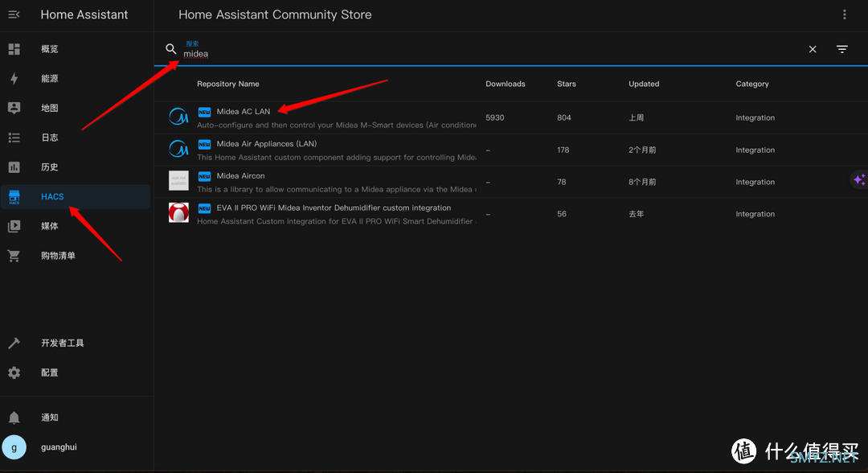Open the EVA II PRO WiFi Dehumidifier repository
Screen dimensions: 868x473
click(334, 208)
